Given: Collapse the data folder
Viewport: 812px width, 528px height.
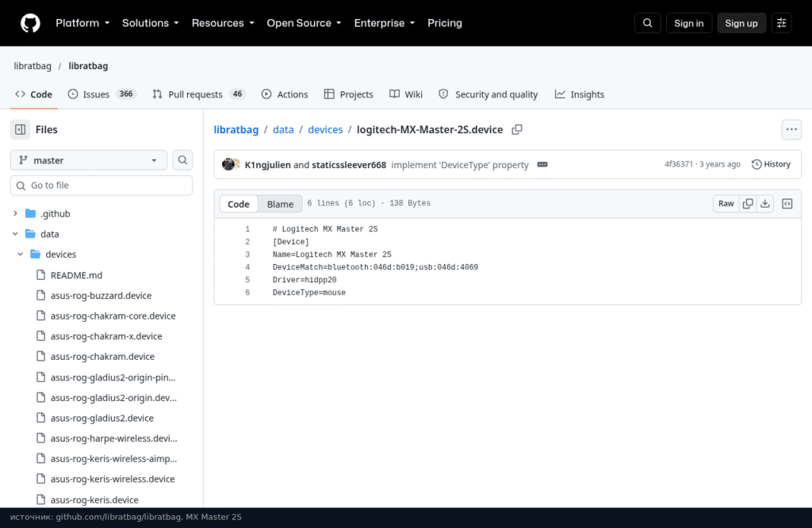Looking at the screenshot, I should tap(16, 234).
